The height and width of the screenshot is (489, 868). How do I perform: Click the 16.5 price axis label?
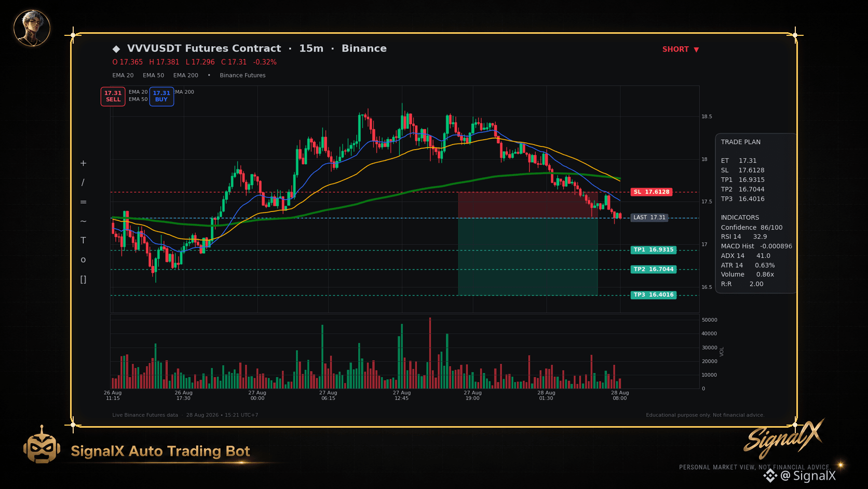pyautogui.click(x=707, y=287)
